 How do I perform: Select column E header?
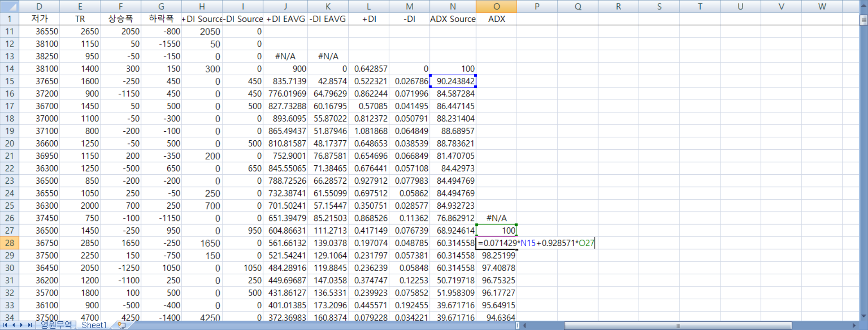tap(80, 6)
